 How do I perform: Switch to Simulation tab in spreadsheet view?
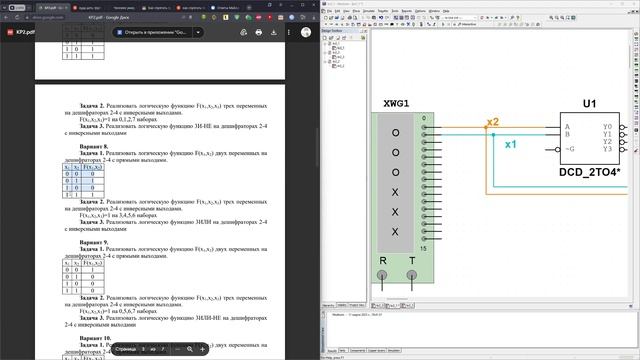point(394,351)
